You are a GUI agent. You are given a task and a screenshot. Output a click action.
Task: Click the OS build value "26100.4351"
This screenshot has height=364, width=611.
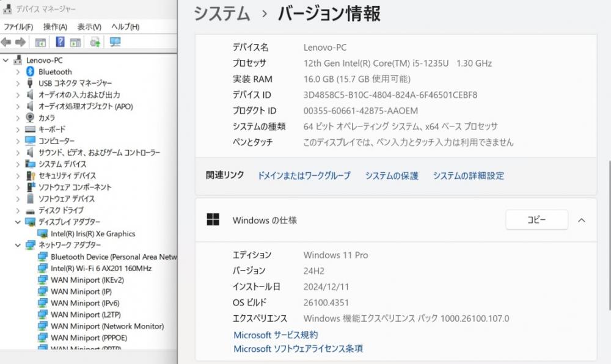coord(326,303)
